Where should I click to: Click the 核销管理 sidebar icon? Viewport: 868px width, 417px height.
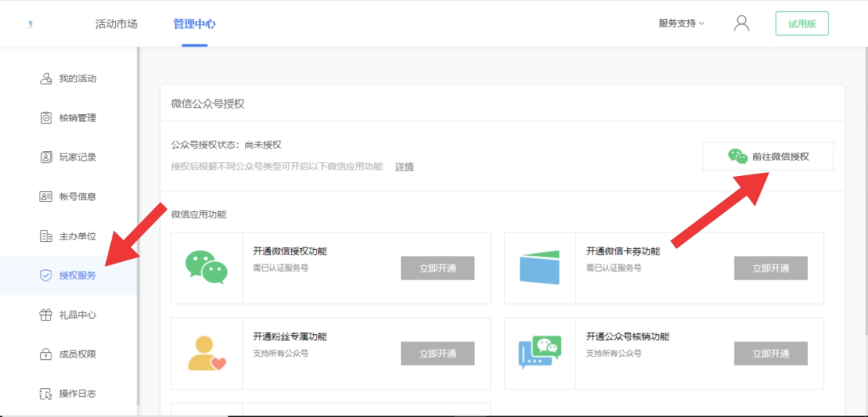[46, 118]
